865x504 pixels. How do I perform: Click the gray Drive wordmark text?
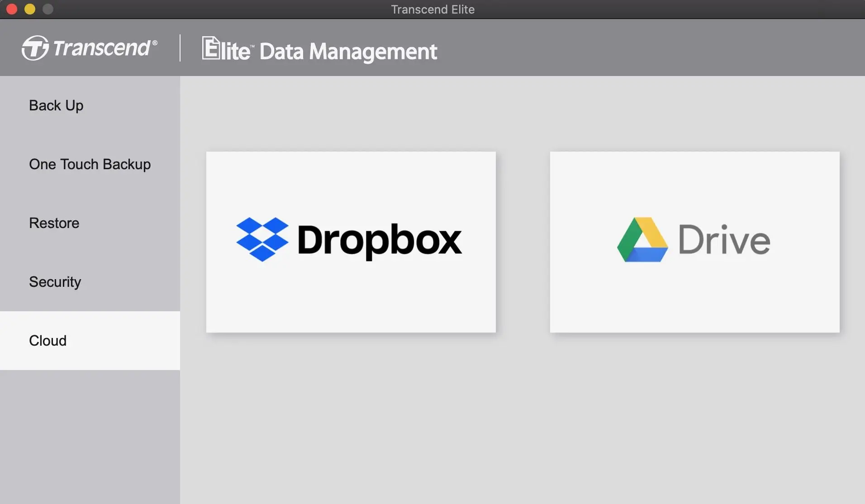tap(724, 240)
